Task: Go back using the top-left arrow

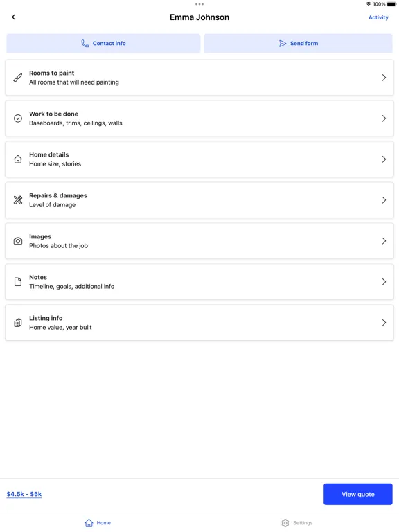Action: tap(14, 17)
